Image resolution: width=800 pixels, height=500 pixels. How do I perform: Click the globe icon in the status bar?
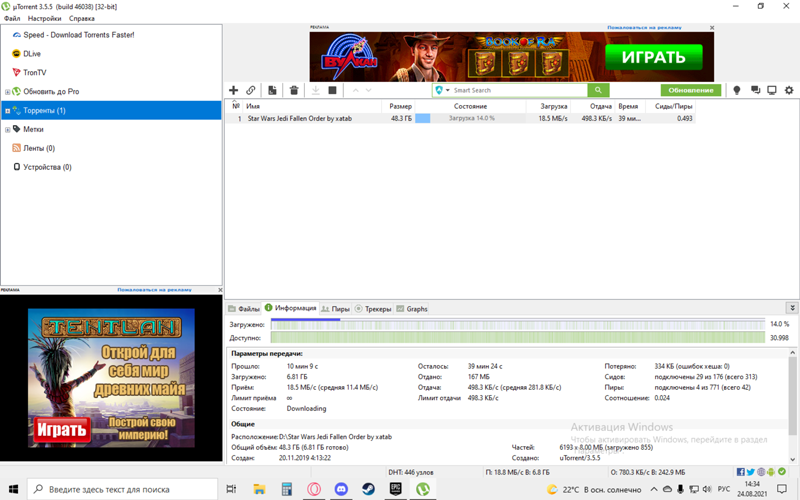click(761, 472)
